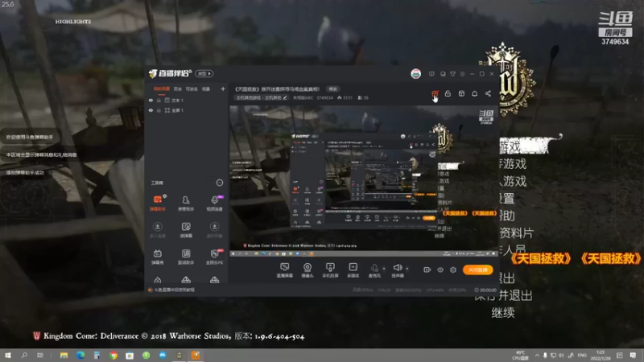
Task: Add a 直播屏幕 screen capture source
Action: pos(284,270)
